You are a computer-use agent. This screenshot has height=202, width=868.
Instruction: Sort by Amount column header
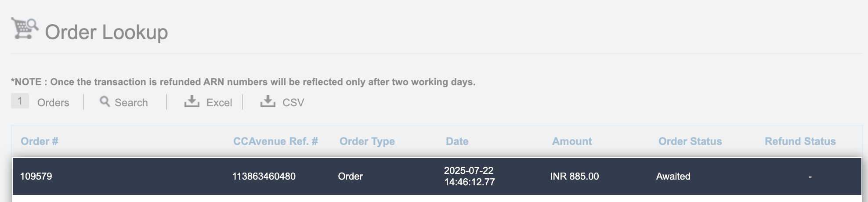click(x=571, y=141)
